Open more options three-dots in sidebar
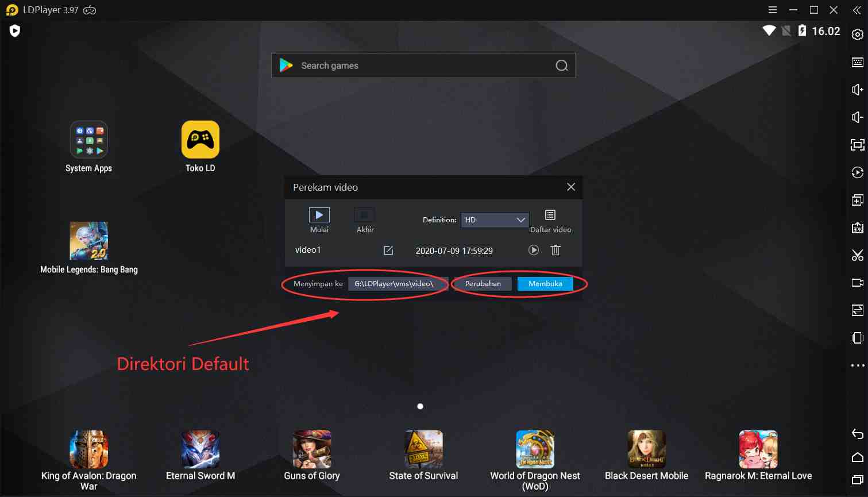This screenshot has height=497, width=868. coord(857,365)
